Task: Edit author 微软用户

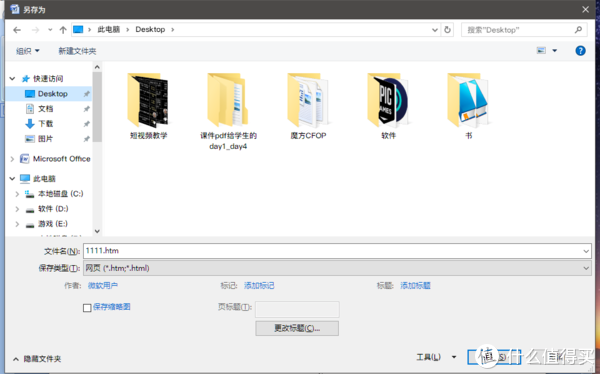Action: point(103,286)
